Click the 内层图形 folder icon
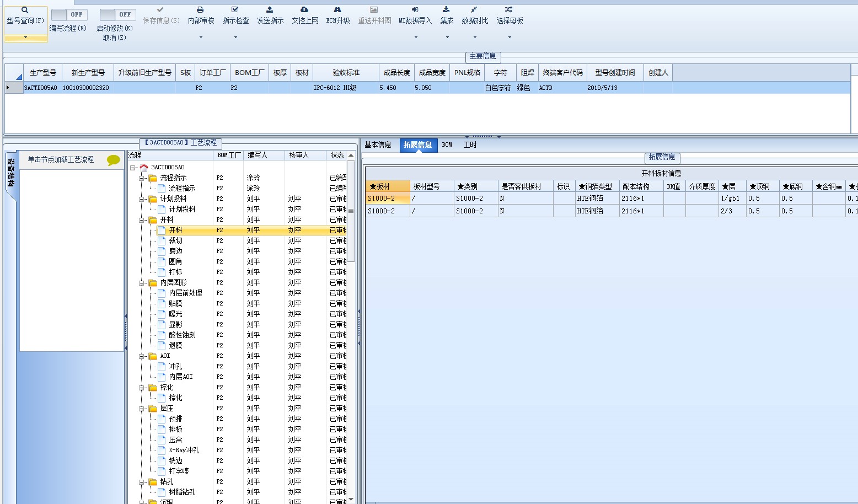The image size is (858, 504). (x=153, y=282)
